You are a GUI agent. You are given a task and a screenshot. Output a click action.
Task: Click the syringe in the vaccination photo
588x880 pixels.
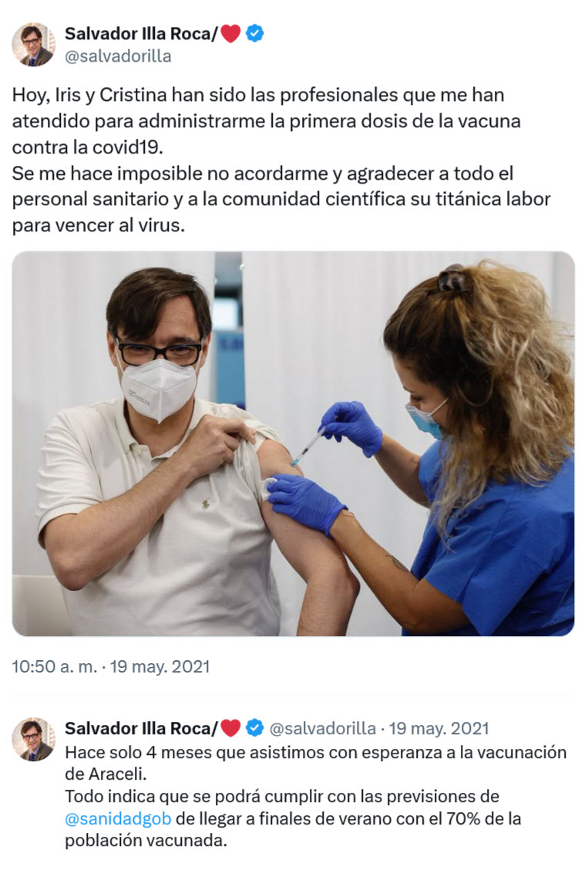click(307, 447)
